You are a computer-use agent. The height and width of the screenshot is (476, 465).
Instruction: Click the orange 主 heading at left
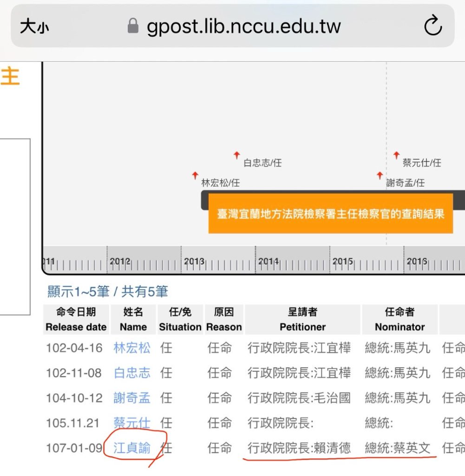[10, 77]
